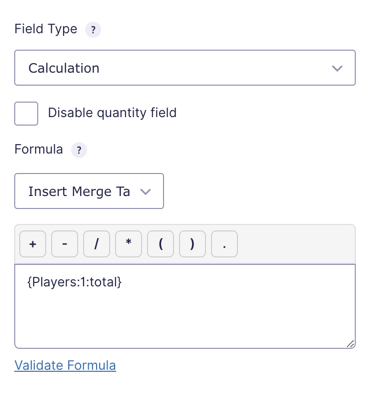This screenshot has width=370, height=397.
Task: Insert an opening parenthesis into the formula
Action: [x=160, y=244]
